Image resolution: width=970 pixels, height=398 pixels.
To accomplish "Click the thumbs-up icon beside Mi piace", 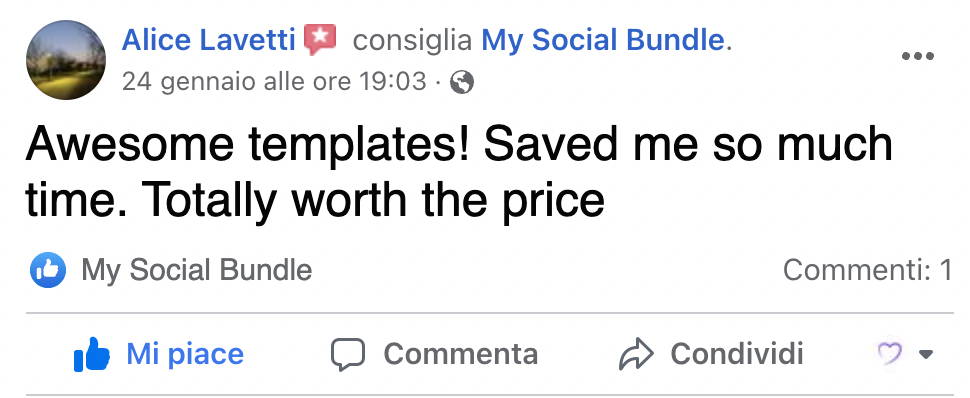I will point(92,354).
